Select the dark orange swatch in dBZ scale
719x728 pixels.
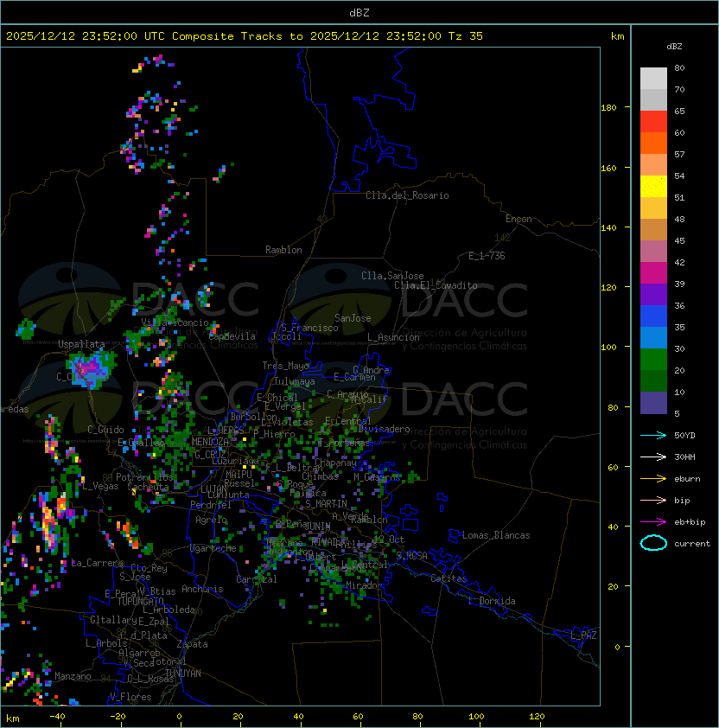(653, 144)
